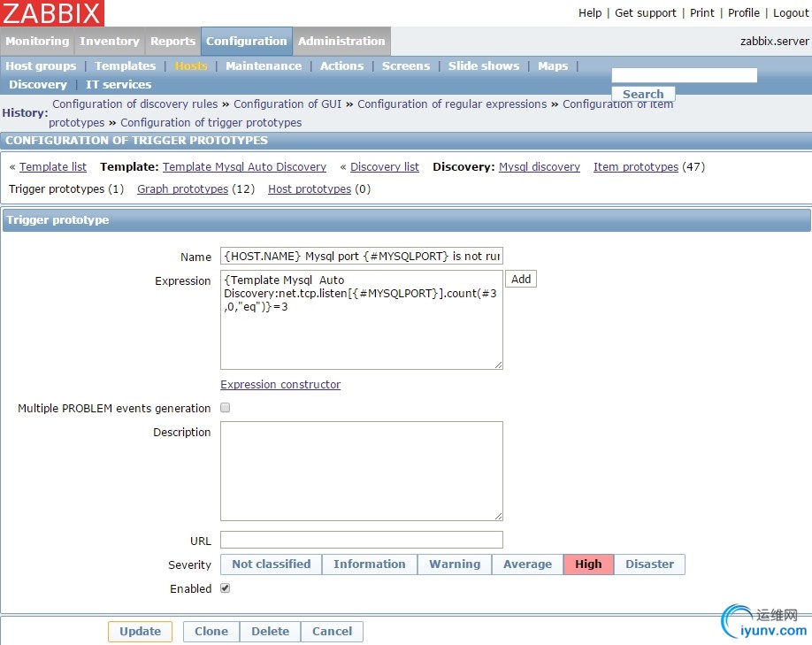Open the Expression constructor link
The height and width of the screenshot is (645, 812).
(280, 384)
